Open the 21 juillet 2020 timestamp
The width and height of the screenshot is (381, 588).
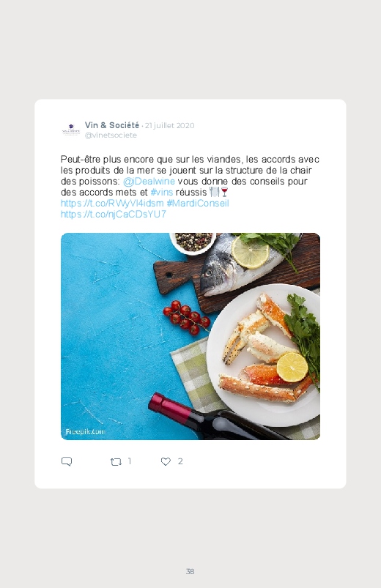[170, 126]
